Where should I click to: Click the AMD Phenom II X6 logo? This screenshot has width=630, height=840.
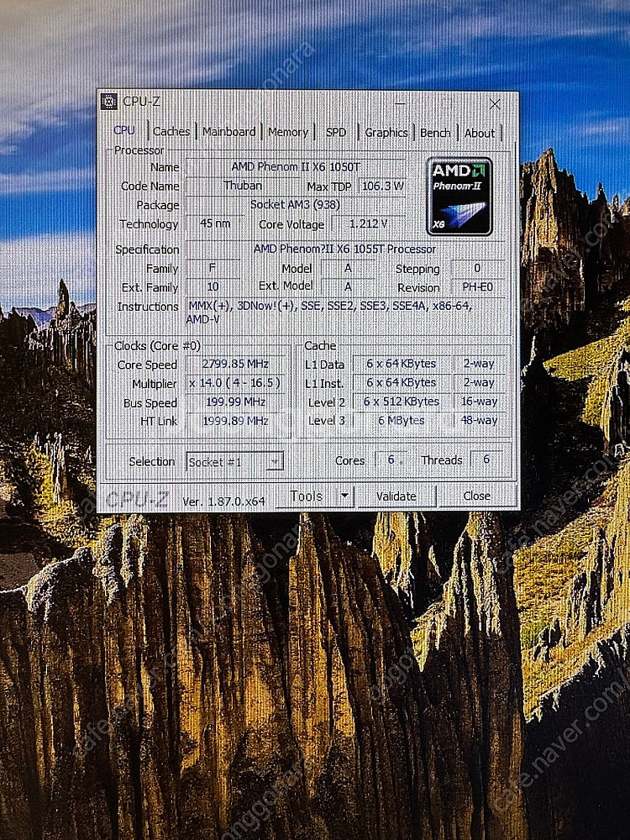tap(459, 197)
